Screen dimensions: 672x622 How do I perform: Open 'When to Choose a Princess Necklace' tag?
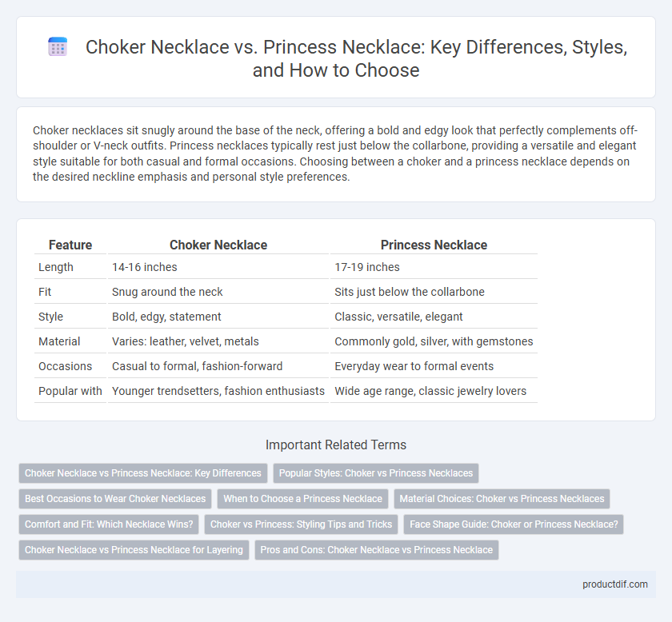coord(302,499)
